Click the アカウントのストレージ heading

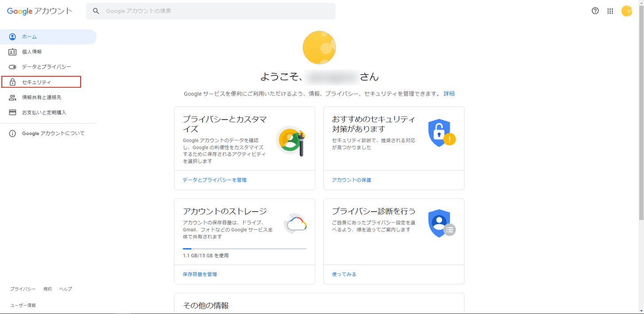[x=225, y=211]
